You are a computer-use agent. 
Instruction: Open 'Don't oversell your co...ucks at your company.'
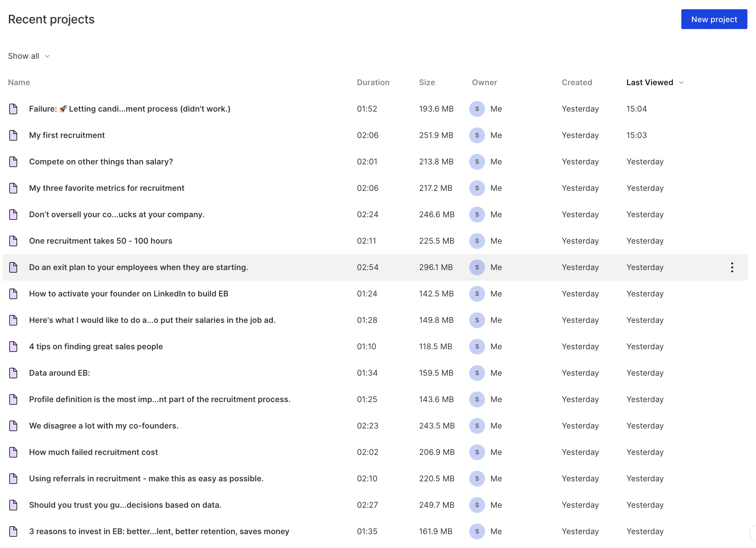[117, 215]
